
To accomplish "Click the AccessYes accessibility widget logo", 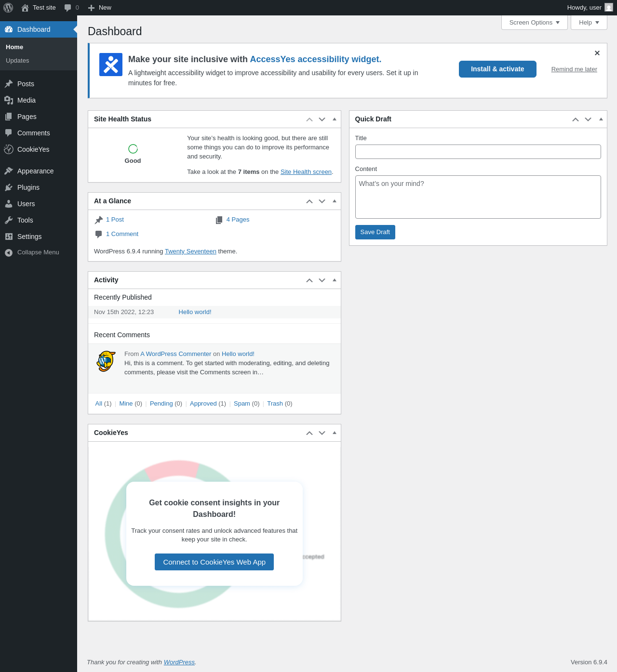I will point(111,65).
